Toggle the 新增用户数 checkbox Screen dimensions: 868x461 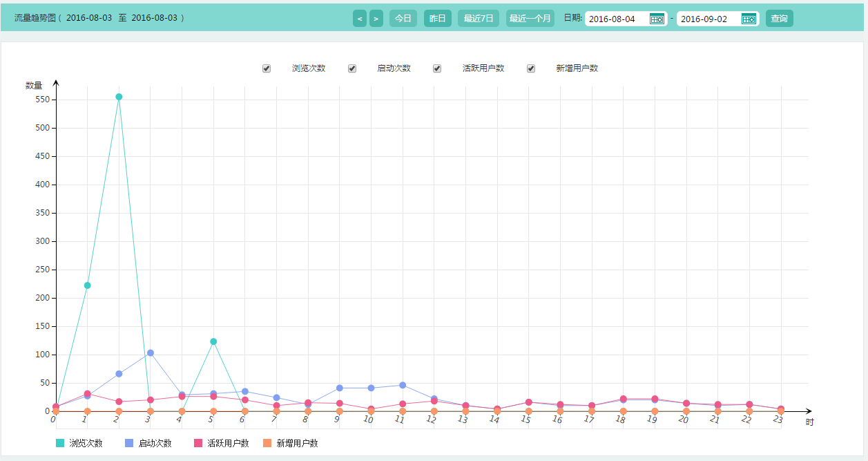[531, 68]
